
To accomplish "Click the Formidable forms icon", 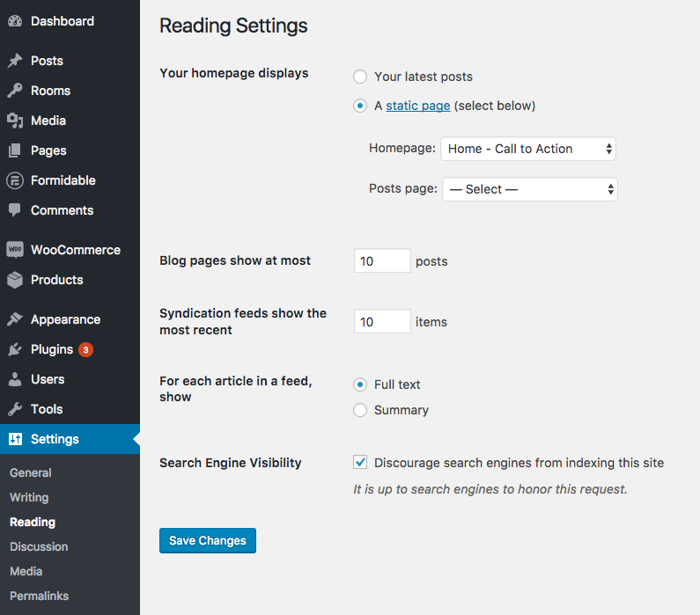I will click(x=15, y=180).
